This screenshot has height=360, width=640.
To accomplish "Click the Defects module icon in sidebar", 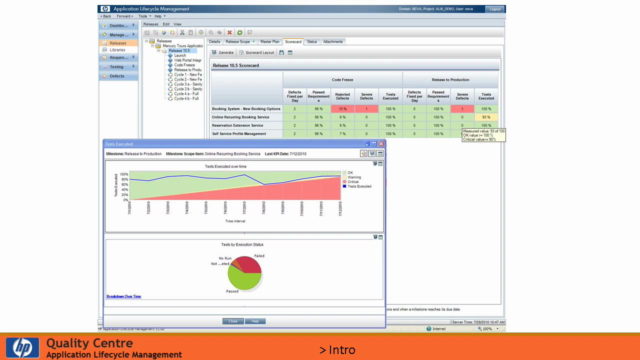I will click(104, 76).
